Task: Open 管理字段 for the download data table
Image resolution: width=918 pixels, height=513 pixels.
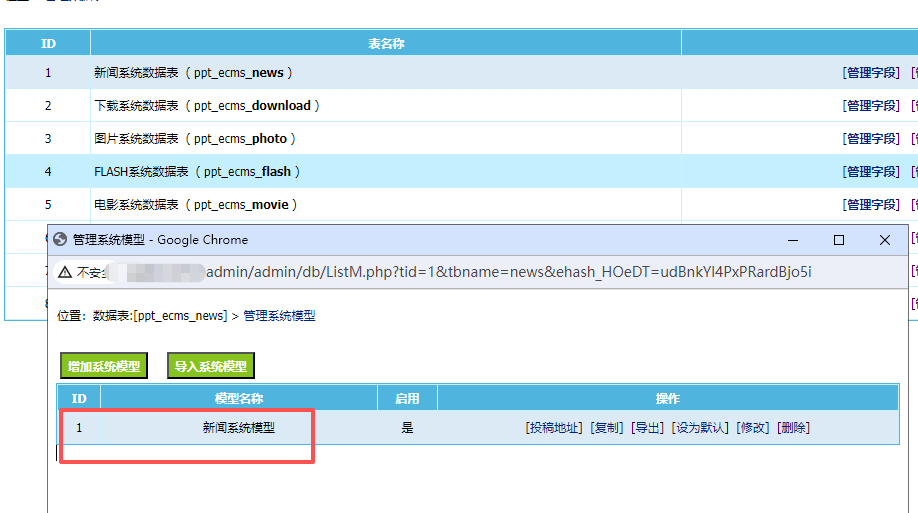Action: pyautogui.click(x=872, y=106)
